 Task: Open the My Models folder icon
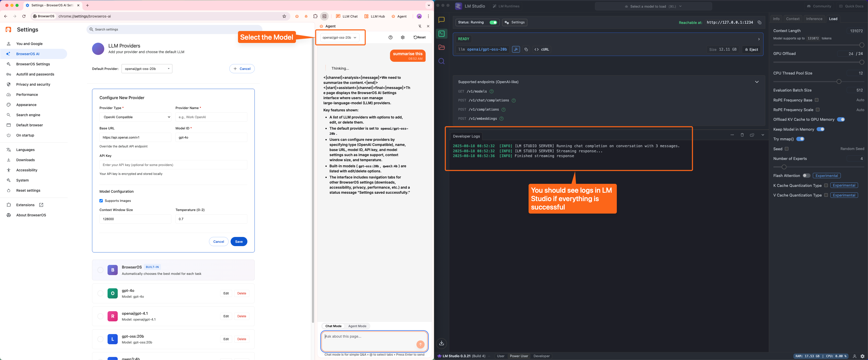(441, 48)
